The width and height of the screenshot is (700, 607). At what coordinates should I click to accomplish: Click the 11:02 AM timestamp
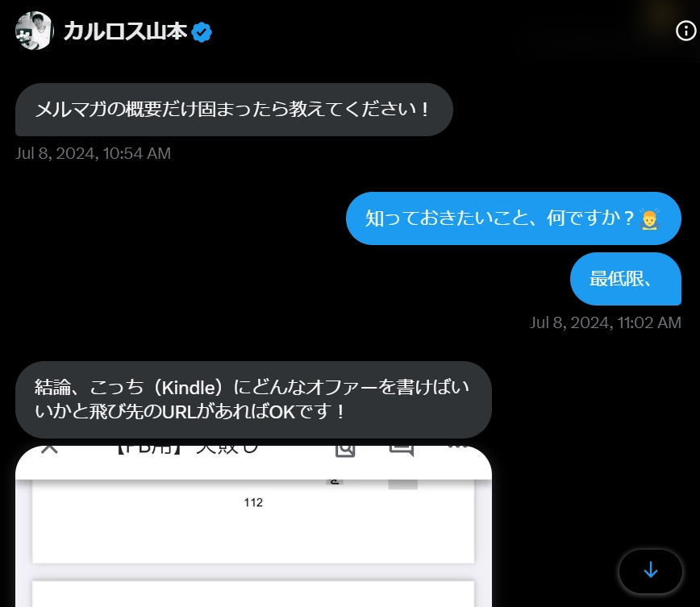pos(606,322)
